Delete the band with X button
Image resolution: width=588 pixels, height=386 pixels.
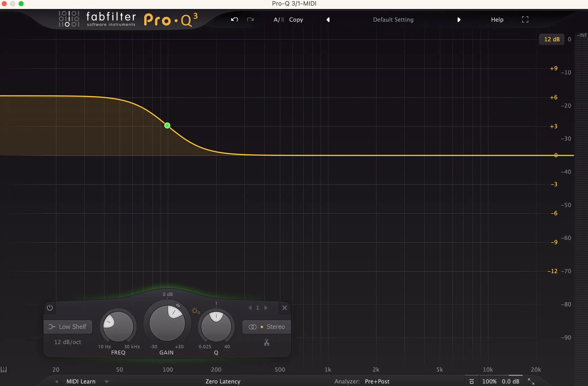click(284, 308)
